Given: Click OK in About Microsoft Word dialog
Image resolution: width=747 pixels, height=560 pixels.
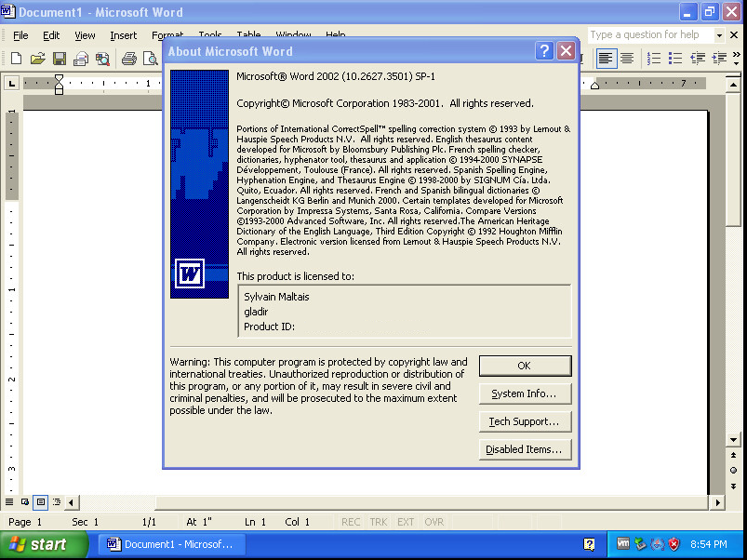Looking at the screenshot, I should [x=525, y=366].
